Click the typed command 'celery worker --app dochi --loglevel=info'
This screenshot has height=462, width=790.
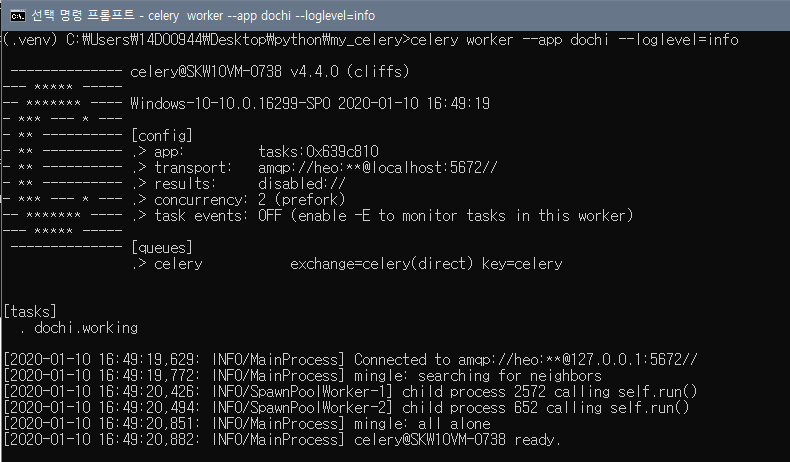[574, 40]
